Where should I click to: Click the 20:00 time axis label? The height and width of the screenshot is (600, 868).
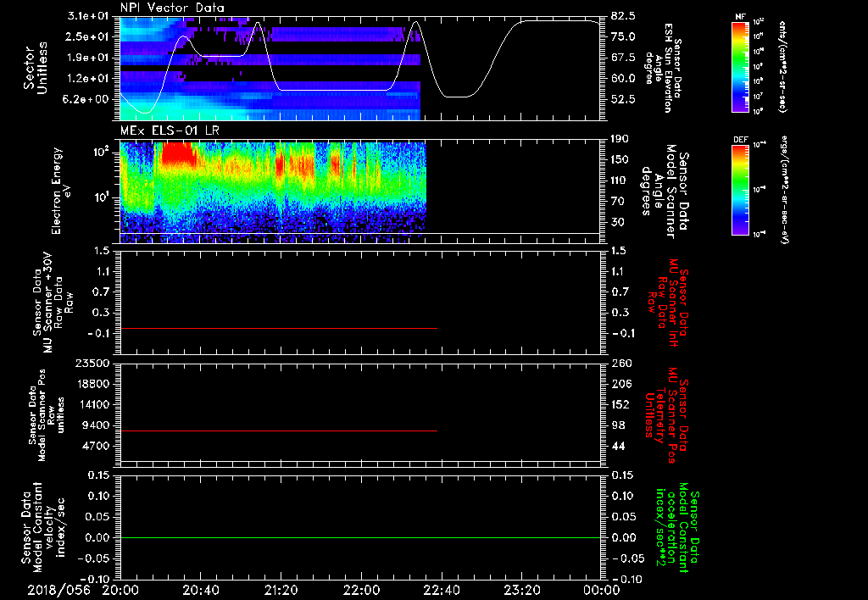[x=120, y=590]
